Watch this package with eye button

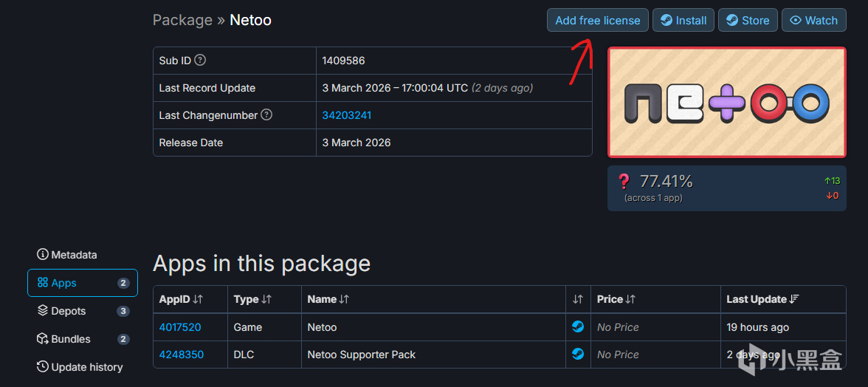click(x=813, y=21)
